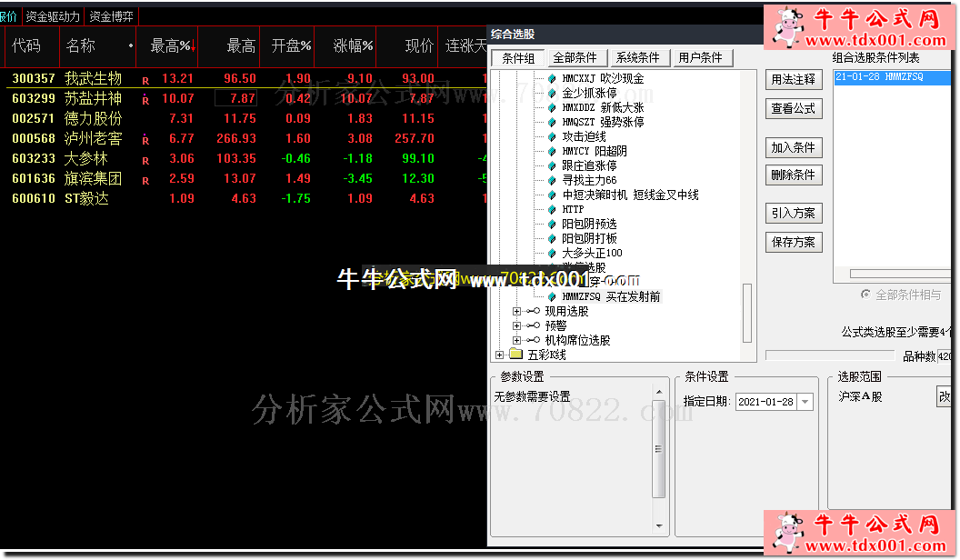Click the 寻找主力66 formula icon

pyautogui.click(x=552, y=180)
